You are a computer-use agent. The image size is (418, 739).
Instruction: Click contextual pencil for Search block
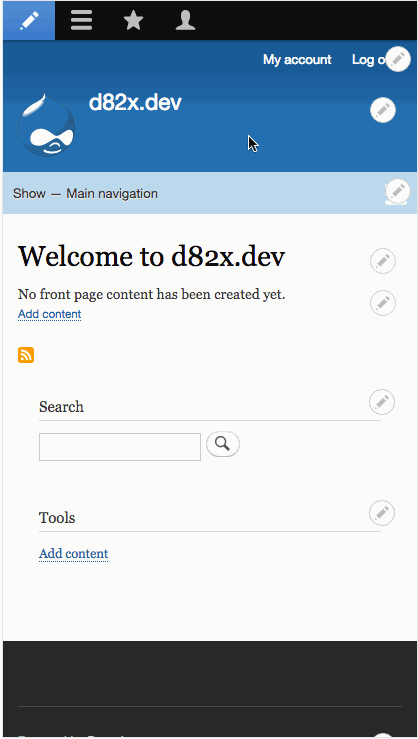[x=382, y=402]
